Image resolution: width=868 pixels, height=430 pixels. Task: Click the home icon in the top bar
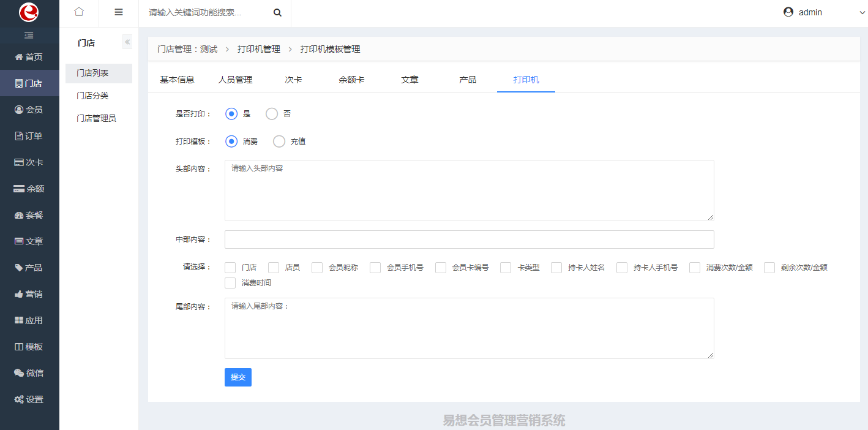79,12
